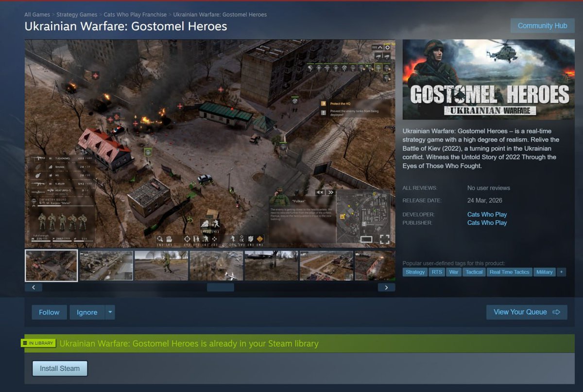Click the mute speaker icon in the game screenshot
The height and width of the screenshot is (392, 583).
[320, 192]
